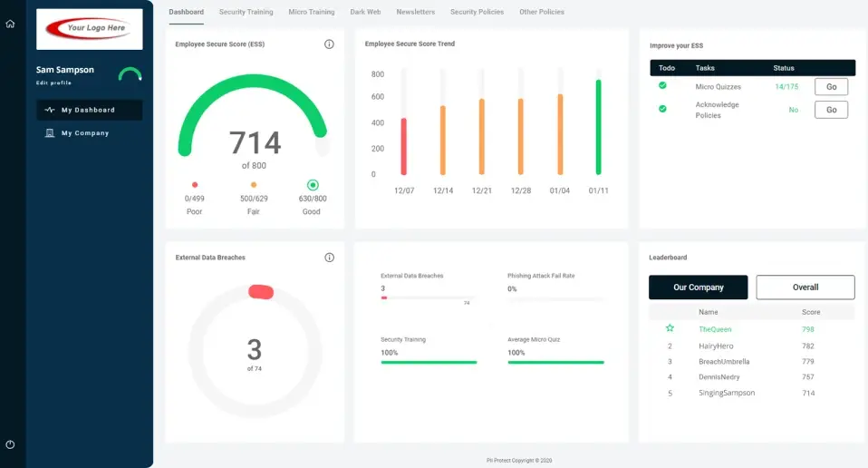Image resolution: width=868 pixels, height=468 pixels.
Task: Click the green check for Micro Quizzes
Action: [662, 86]
